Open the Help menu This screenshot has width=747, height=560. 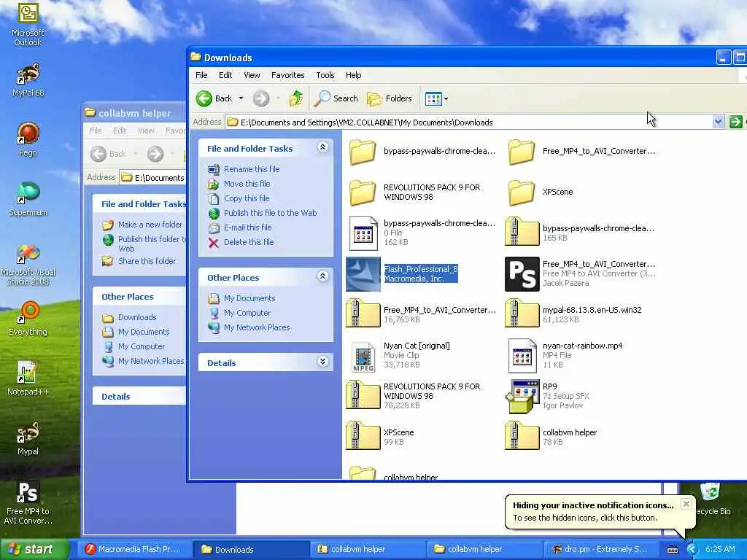tap(354, 75)
